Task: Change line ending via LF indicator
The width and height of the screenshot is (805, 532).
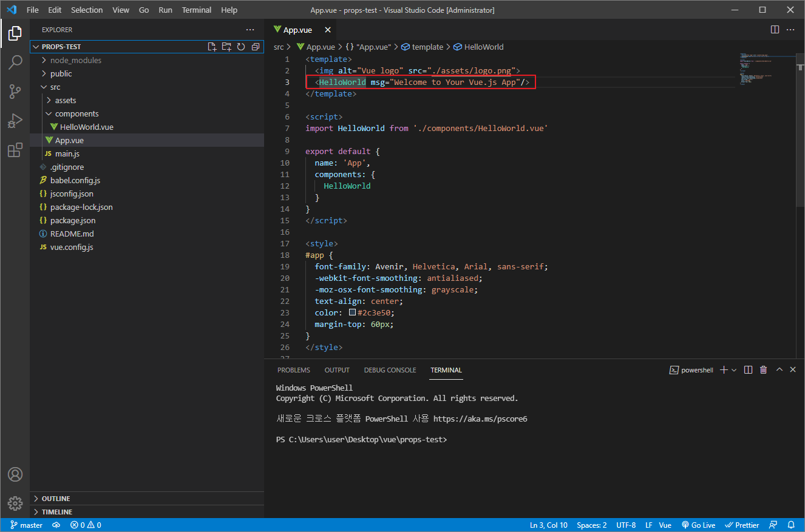Action: click(x=649, y=525)
